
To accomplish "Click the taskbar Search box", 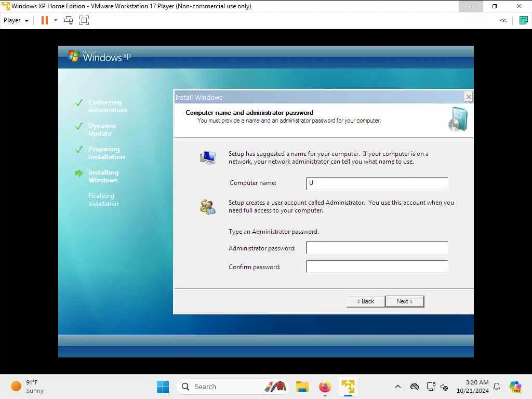I will point(232,387).
